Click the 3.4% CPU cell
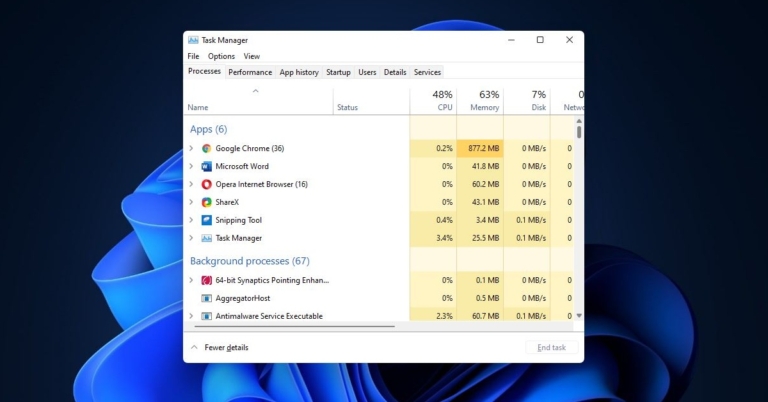Viewport: 768px width, 402px height. click(433, 238)
